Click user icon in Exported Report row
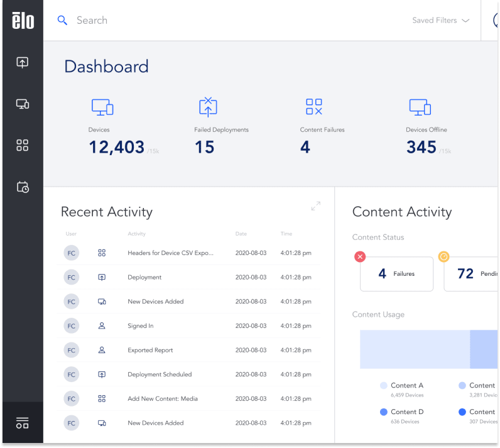This screenshot has width=500, height=448. [x=102, y=350]
